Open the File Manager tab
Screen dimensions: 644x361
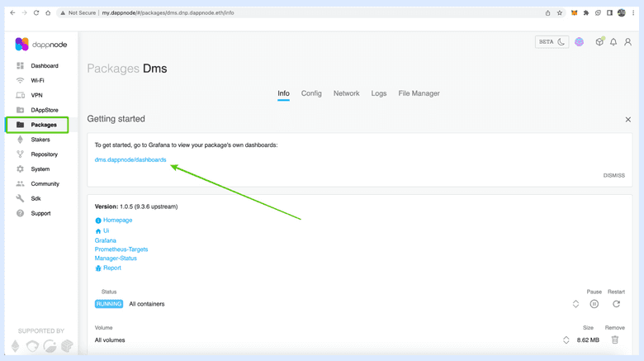click(x=419, y=93)
